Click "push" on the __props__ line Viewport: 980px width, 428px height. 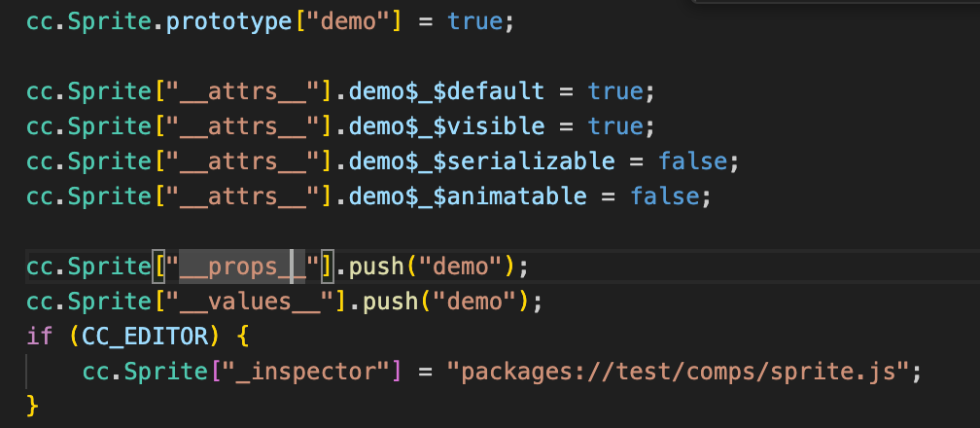tap(376, 267)
